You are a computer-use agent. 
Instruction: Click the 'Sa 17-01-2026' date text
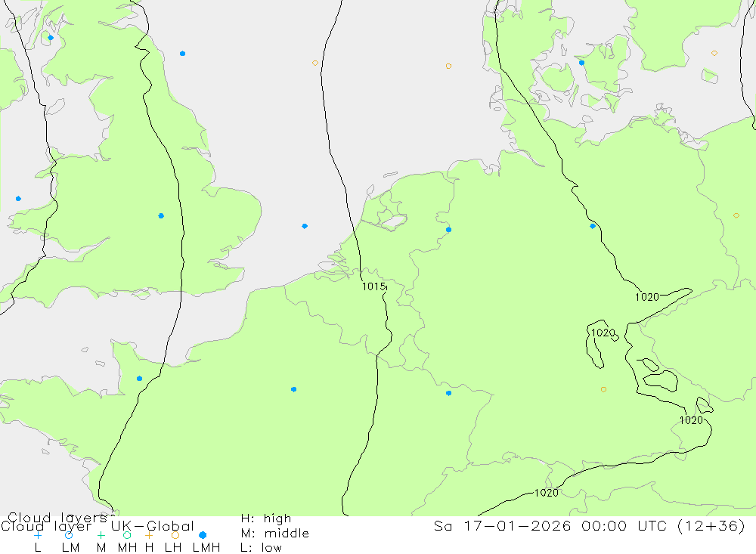click(503, 525)
